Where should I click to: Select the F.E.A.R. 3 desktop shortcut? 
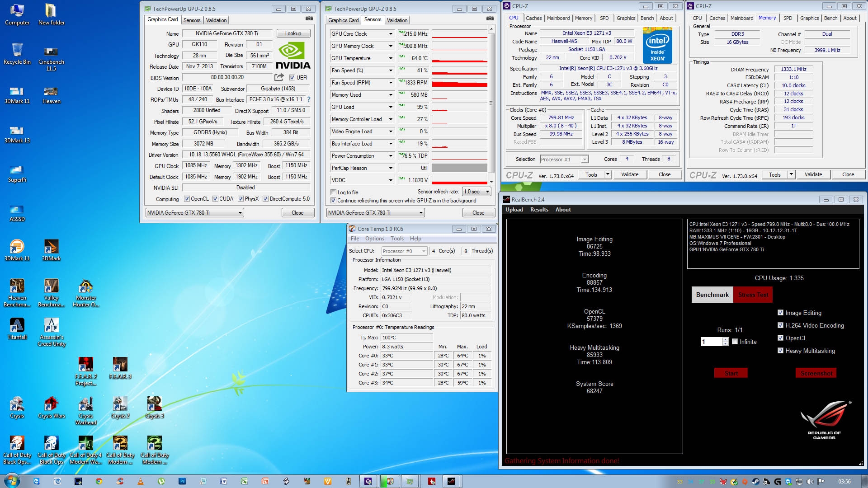point(120,368)
